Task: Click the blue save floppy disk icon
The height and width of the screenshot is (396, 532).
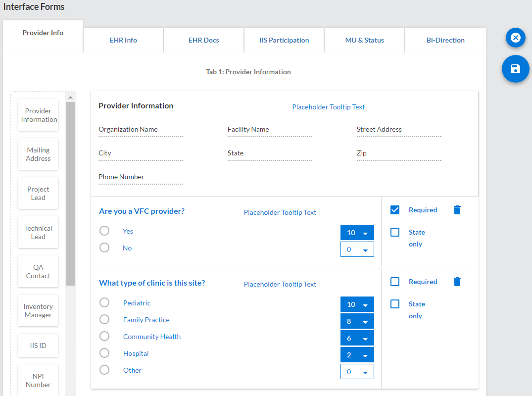Action: pyautogui.click(x=515, y=69)
